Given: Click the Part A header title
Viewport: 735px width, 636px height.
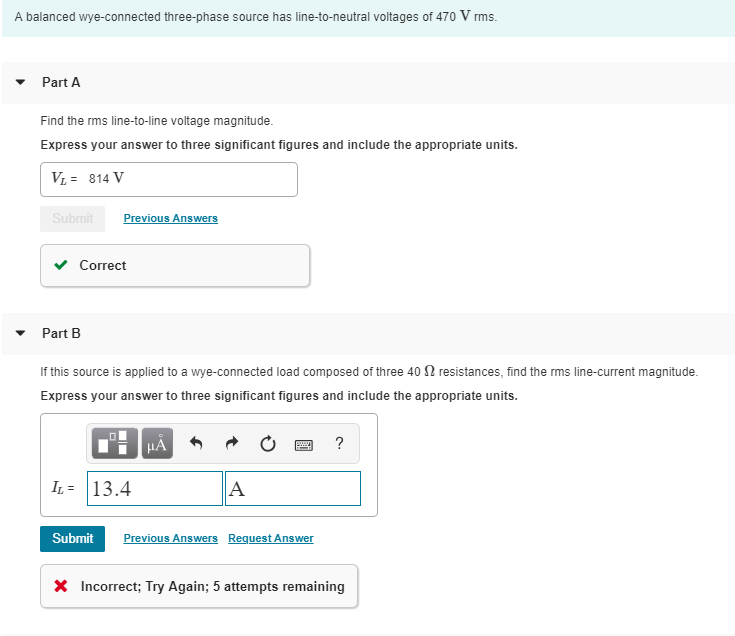Looking at the screenshot, I should tap(61, 82).
